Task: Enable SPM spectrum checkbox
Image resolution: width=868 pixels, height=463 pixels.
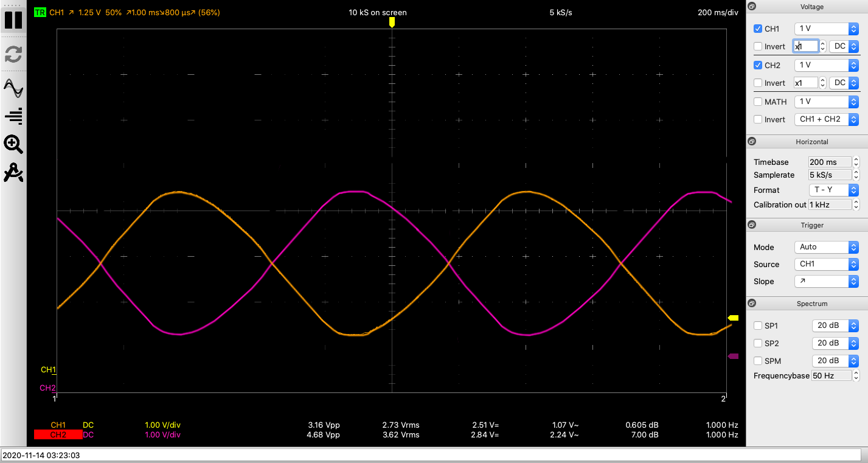Action: (x=758, y=361)
